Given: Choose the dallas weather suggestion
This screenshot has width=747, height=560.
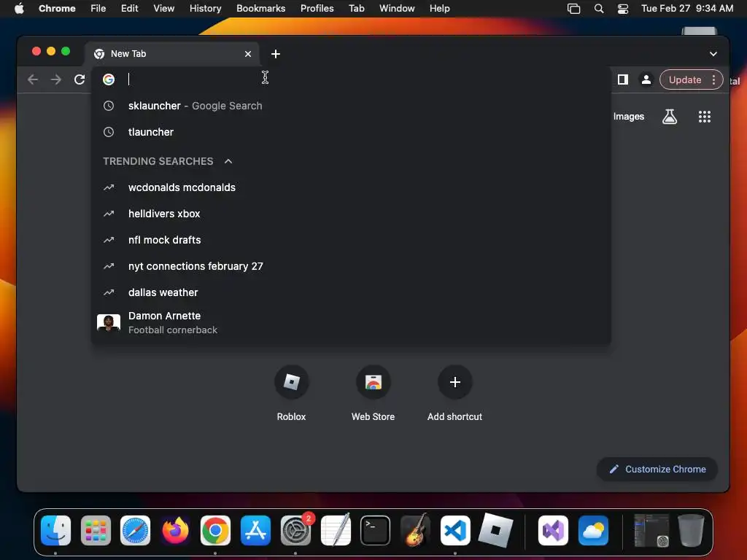Looking at the screenshot, I should coord(351,292).
